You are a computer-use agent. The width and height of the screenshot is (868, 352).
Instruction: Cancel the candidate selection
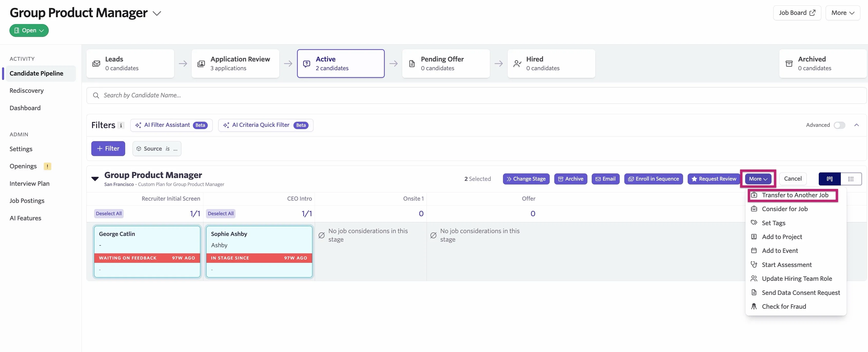coord(793,179)
